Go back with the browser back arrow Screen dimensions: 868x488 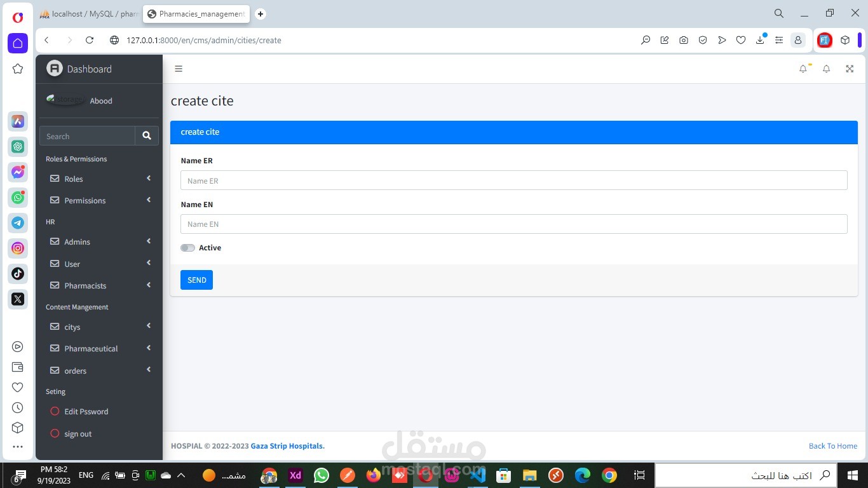coord(47,40)
